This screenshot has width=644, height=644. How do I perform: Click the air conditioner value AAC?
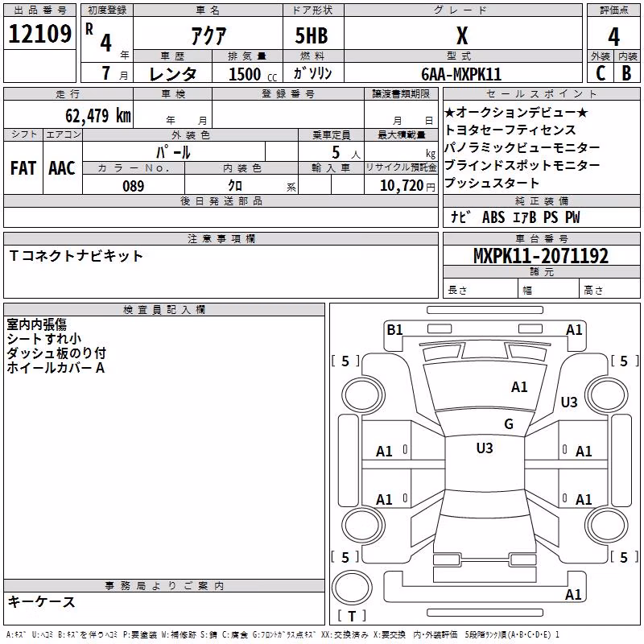62,168
